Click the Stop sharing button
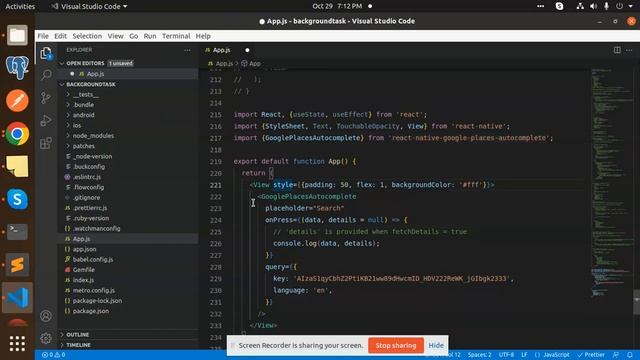The width and height of the screenshot is (640, 360). point(396,345)
